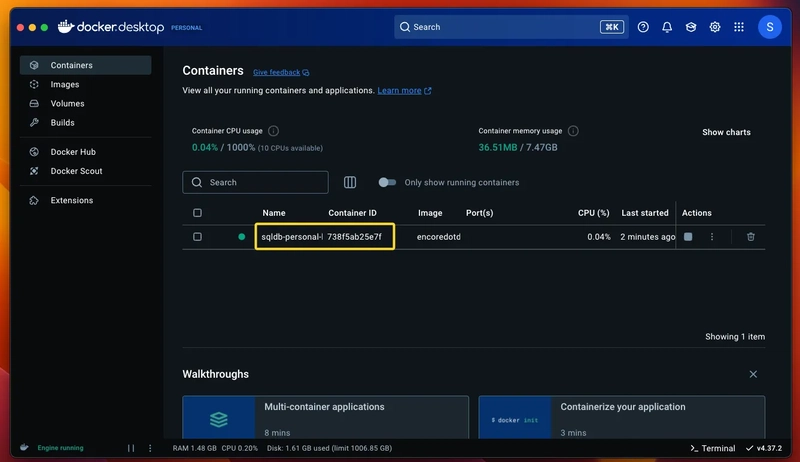Sort by the Name column header

[274, 213]
